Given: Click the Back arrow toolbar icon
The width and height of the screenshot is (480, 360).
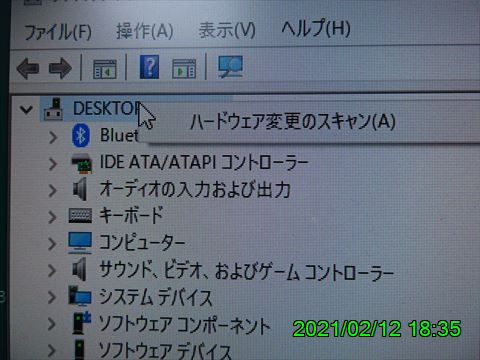Looking at the screenshot, I should point(28,68).
